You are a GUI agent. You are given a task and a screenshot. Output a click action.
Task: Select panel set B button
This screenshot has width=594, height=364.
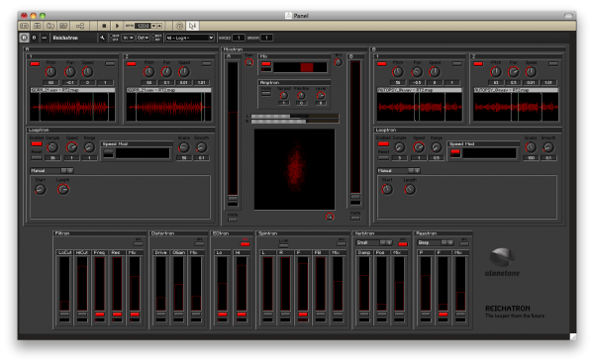[x=34, y=38]
